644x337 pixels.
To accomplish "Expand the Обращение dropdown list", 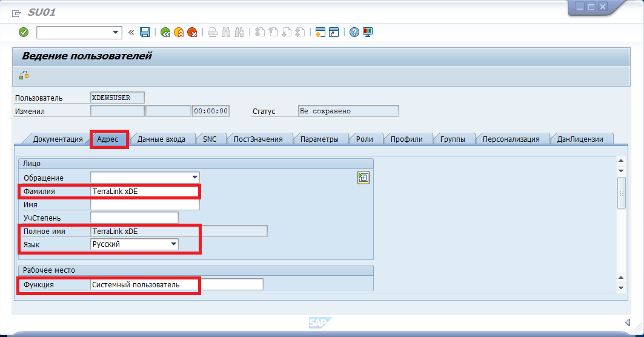I will [194, 177].
